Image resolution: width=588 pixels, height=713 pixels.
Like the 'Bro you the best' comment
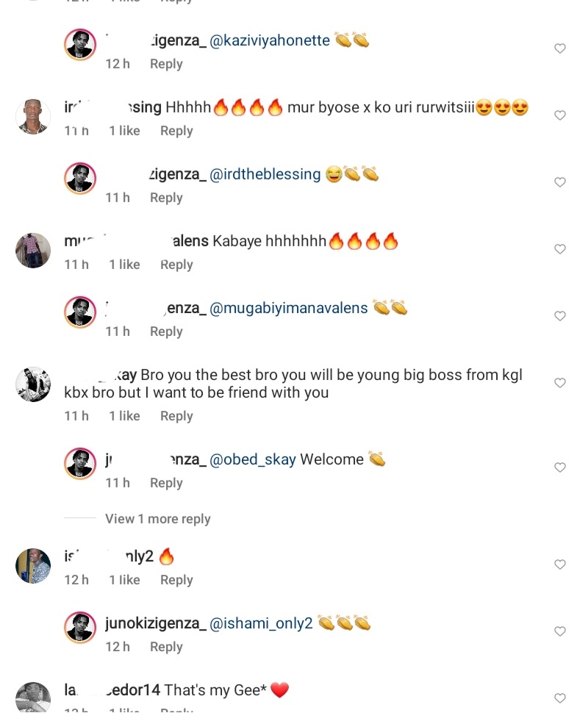(560, 383)
